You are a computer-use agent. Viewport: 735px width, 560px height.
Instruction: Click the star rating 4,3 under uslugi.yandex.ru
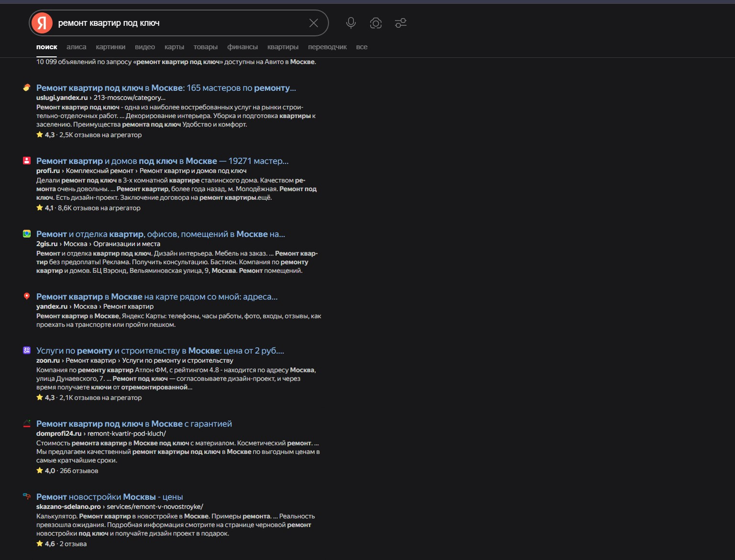pyautogui.click(x=45, y=135)
